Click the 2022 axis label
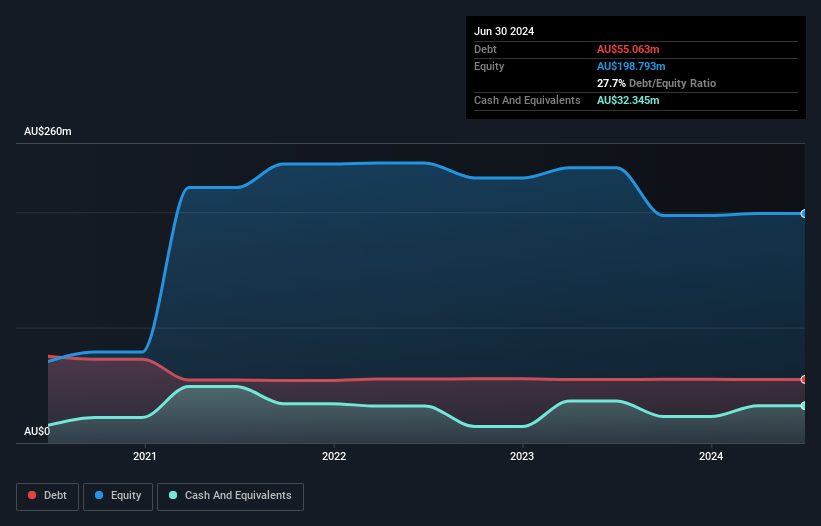Screen dimensions: 821x526 coord(334,456)
